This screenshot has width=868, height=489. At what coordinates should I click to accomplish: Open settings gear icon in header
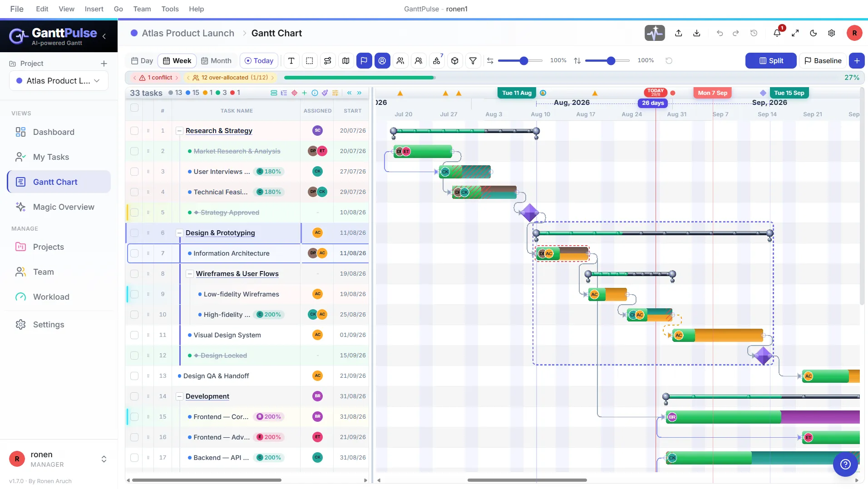[x=832, y=33]
